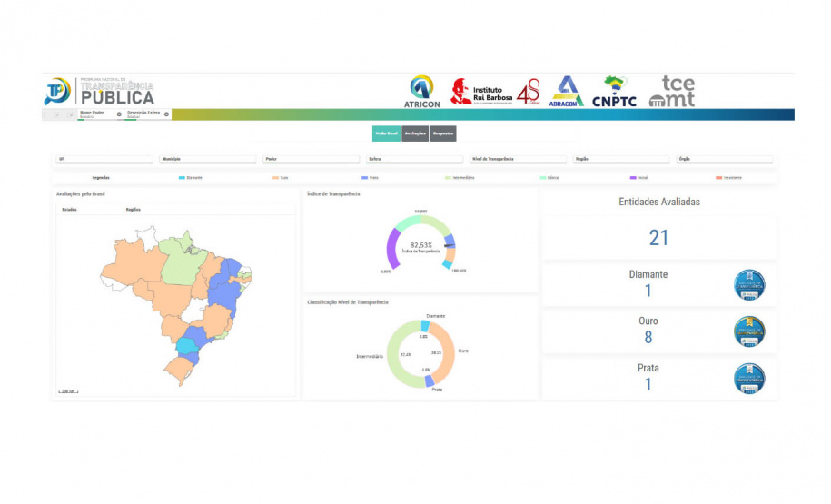Click the Diamante legend color swatch

click(x=182, y=177)
